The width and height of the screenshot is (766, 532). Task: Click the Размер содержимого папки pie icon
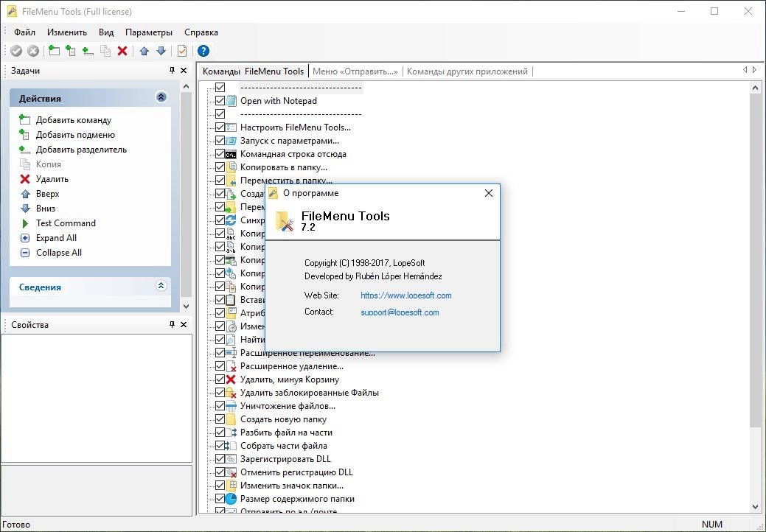[231, 499]
